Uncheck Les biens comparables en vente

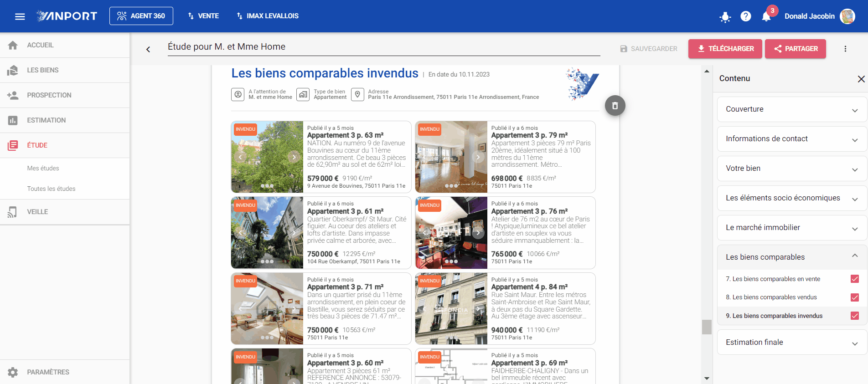tap(855, 279)
